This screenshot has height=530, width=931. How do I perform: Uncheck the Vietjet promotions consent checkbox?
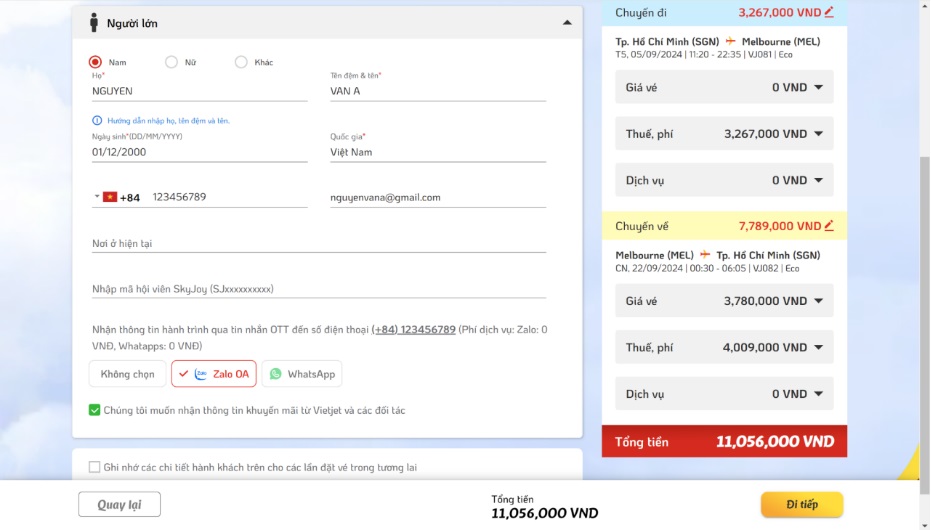click(x=95, y=410)
